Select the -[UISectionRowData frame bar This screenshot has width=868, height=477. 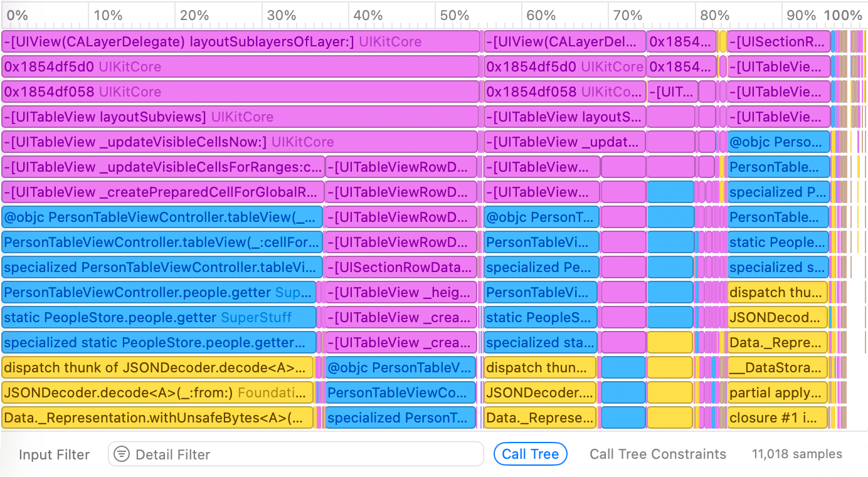coord(401,268)
